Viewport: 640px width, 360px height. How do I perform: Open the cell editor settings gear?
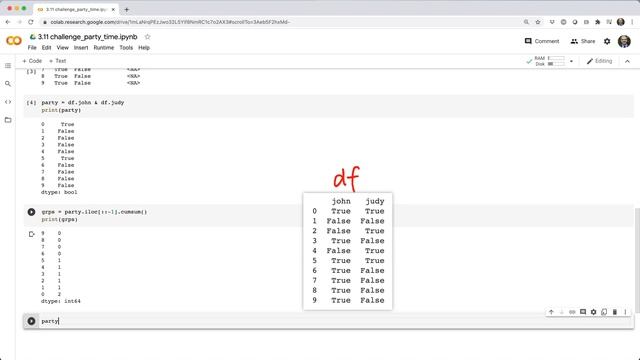tap(593, 312)
